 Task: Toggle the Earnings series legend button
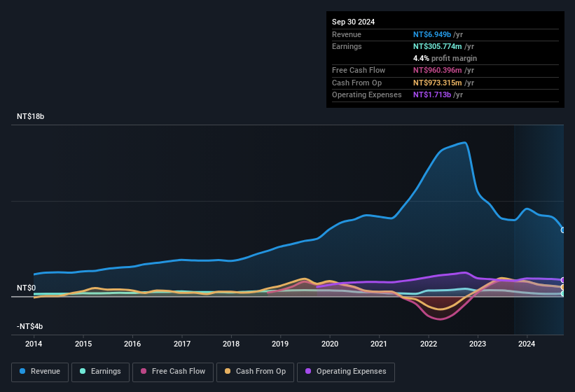(100, 372)
